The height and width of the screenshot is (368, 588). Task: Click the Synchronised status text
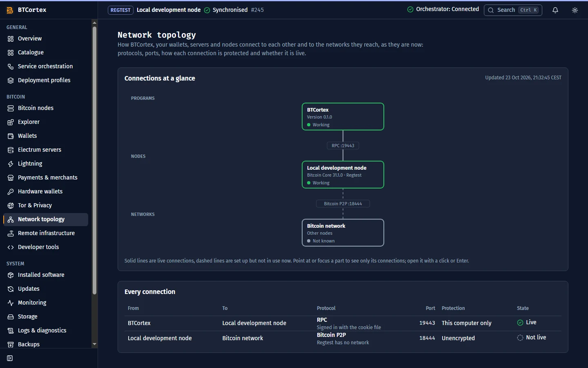[230, 10]
